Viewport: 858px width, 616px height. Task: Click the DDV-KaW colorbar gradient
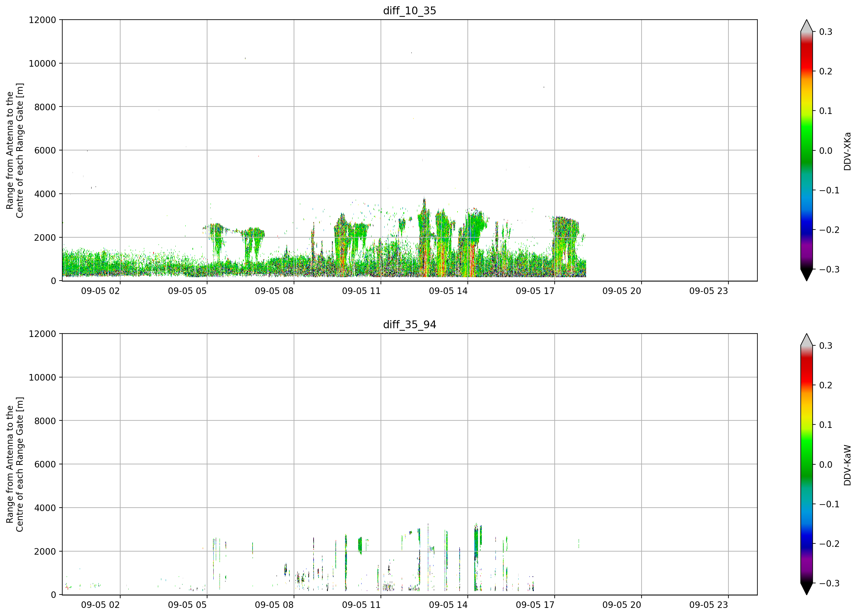[807, 464]
